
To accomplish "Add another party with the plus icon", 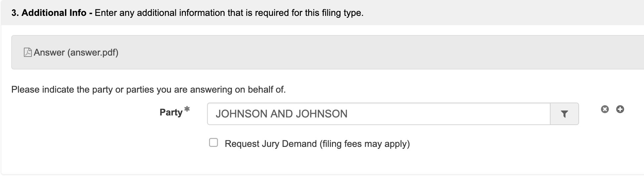I will 620,109.
